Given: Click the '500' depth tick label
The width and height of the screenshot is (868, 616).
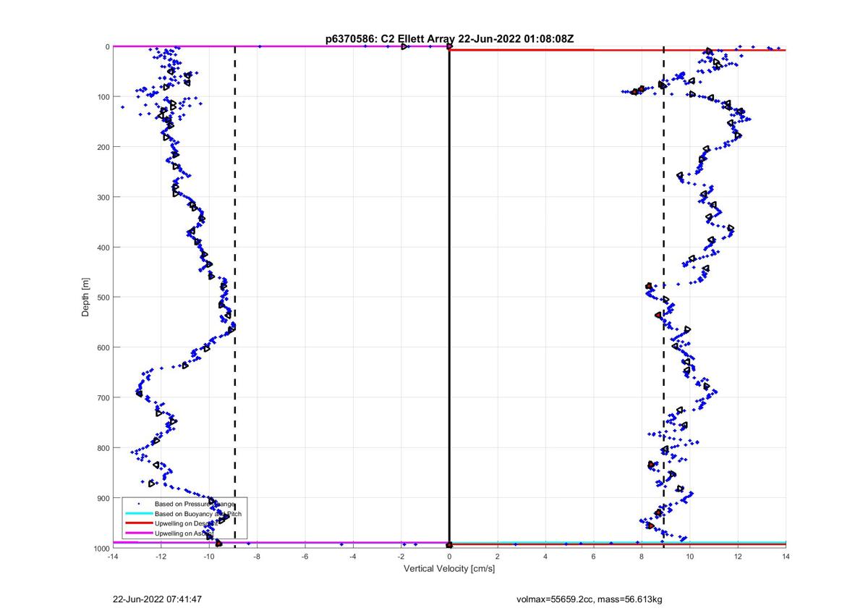Looking at the screenshot, I should (102, 298).
